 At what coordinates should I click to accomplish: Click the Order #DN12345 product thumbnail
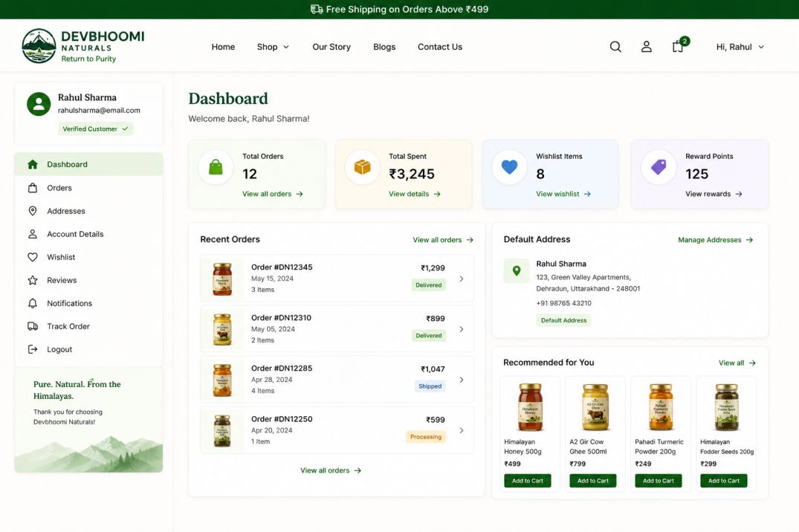pos(222,279)
